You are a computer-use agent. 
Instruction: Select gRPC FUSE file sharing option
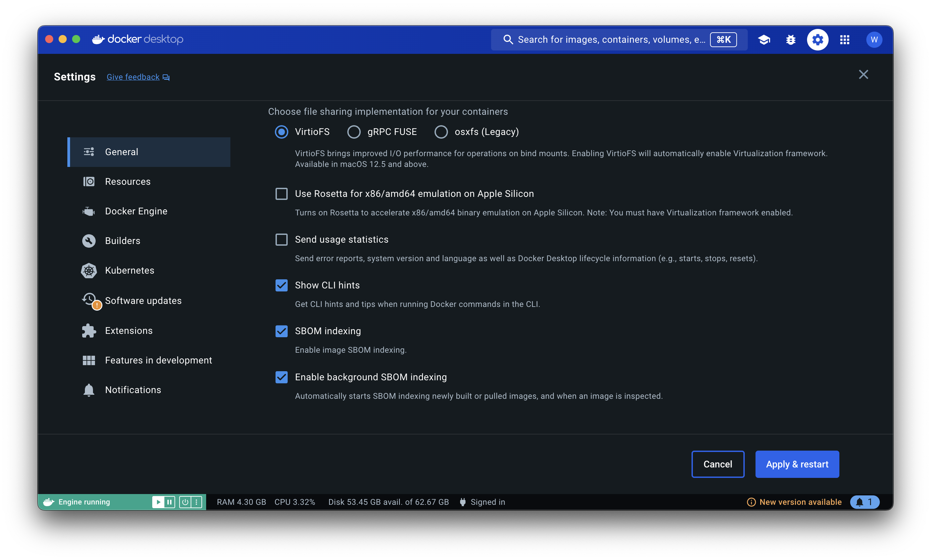354,132
